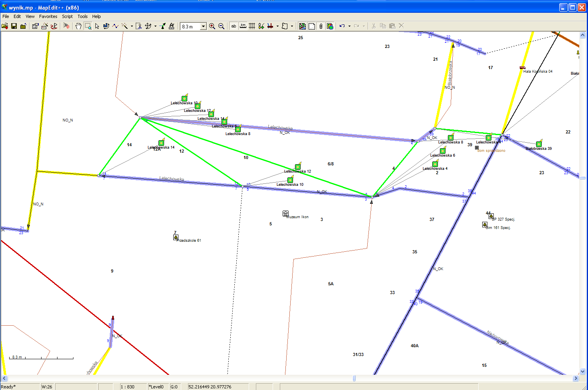Click the Muzeum Ikon map point
588x390 pixels.
285,214
